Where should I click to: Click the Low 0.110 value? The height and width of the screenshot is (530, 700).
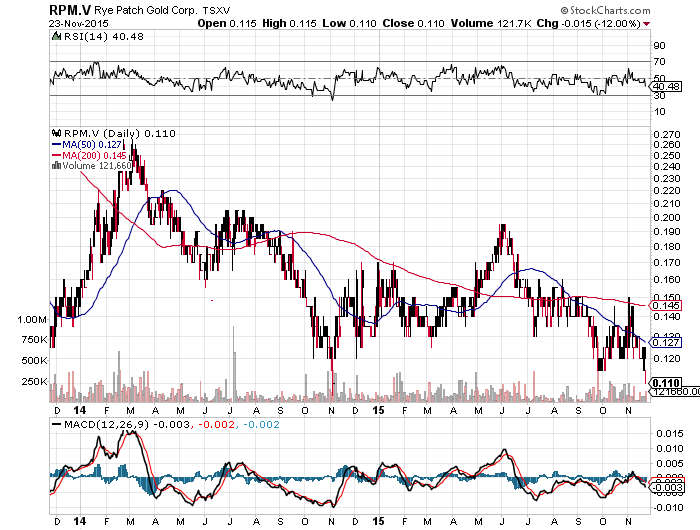349,23
